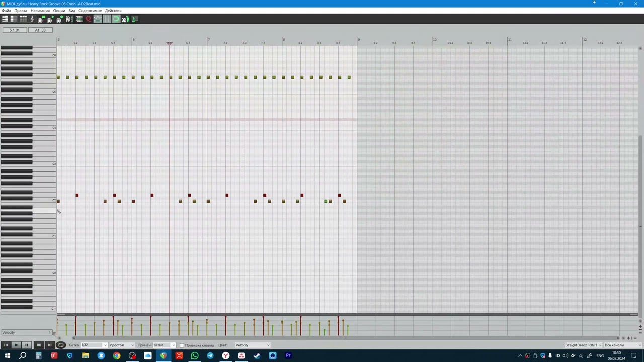
Task: Click measure 10 on the timeline ruler
Action: tap(435, 40)
